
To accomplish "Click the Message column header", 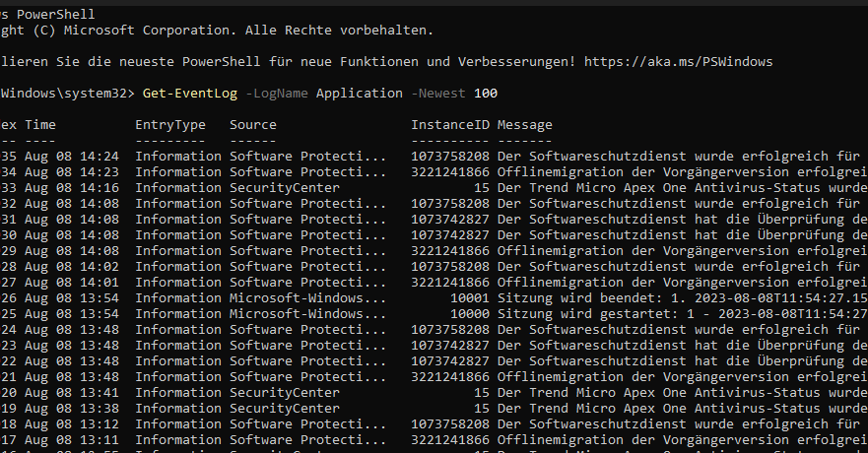I will [x=525, y=125].
